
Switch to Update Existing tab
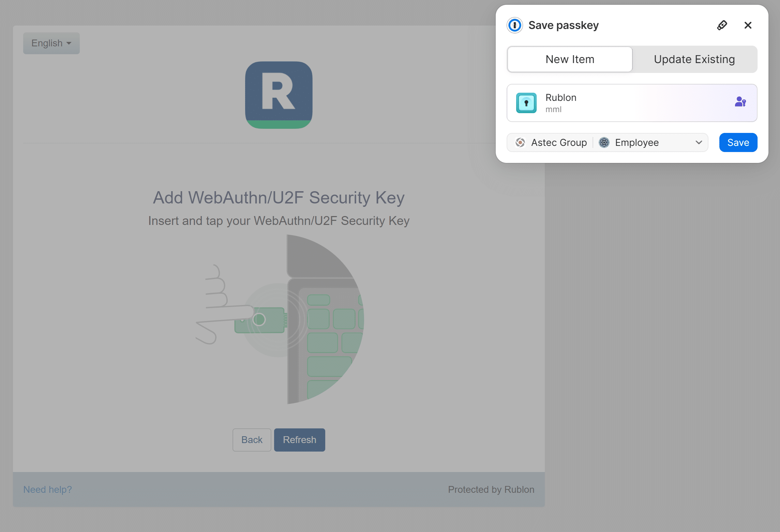coord(694,59)
